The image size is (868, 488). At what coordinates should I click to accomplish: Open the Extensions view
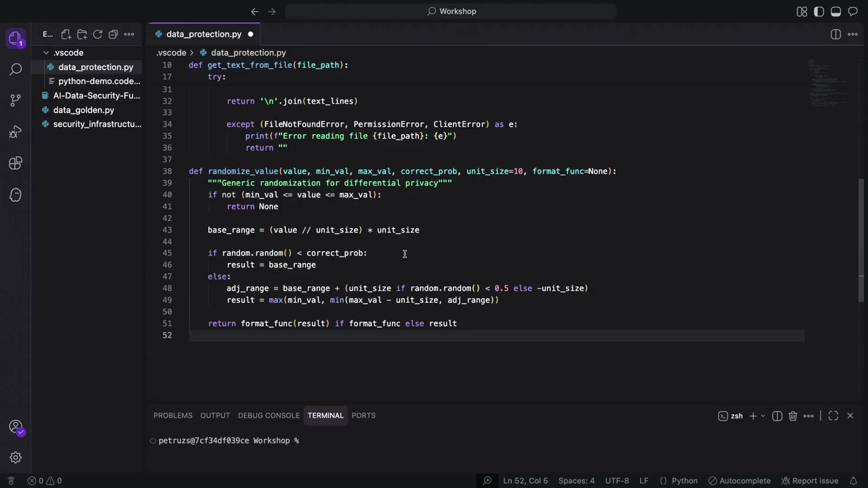click(16, 163)
